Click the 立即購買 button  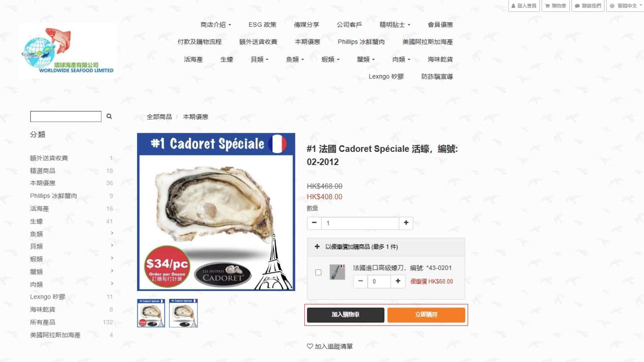point(426,315)
